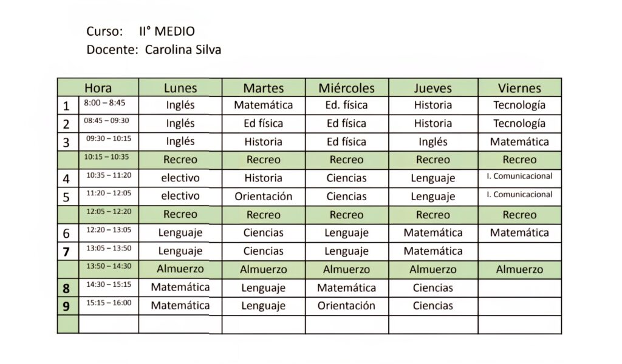Viewport: 622px width, 364px height.
Task: Select Orientación cell under Miércoles
Action: 347,306
